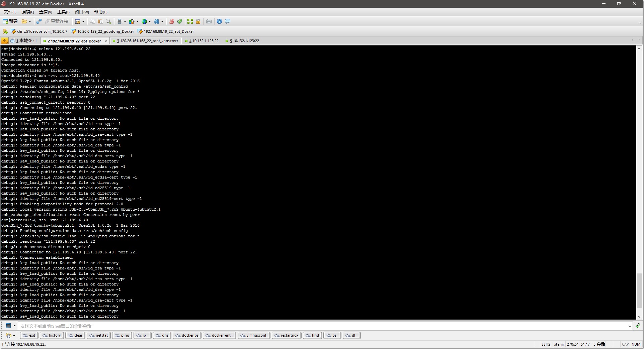Expand the Print dropdown arrow
The image size is (644, 349).
tap(125, 21)
